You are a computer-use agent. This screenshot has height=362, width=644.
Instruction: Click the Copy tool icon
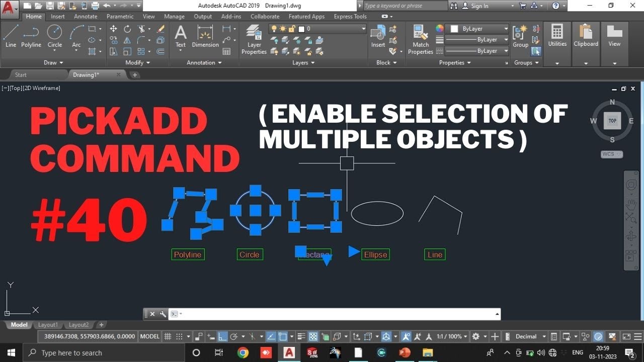coord(113,40)
